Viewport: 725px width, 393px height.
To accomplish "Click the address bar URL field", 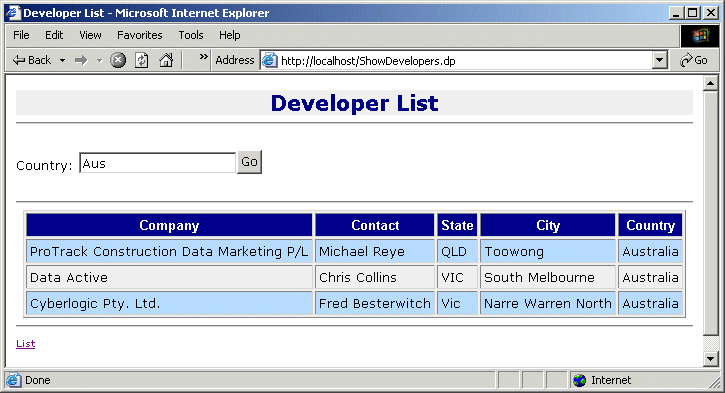I will tap(465, 61).
